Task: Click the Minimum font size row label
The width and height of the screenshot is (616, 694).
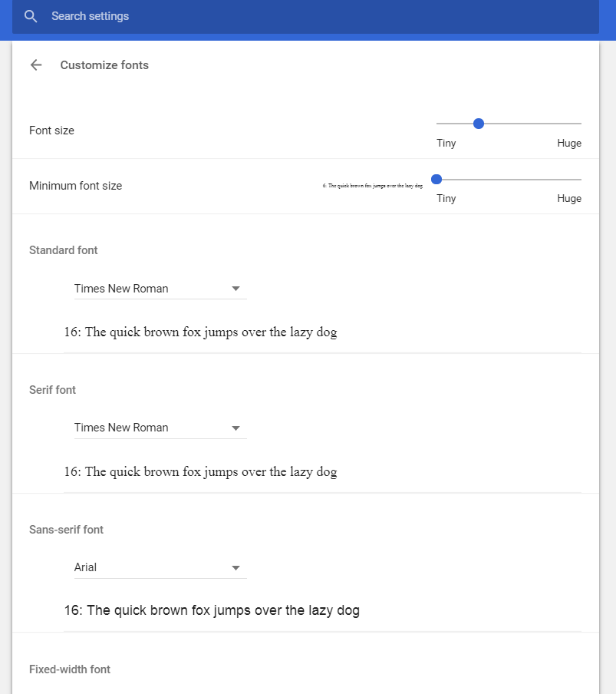Action: 75,186
